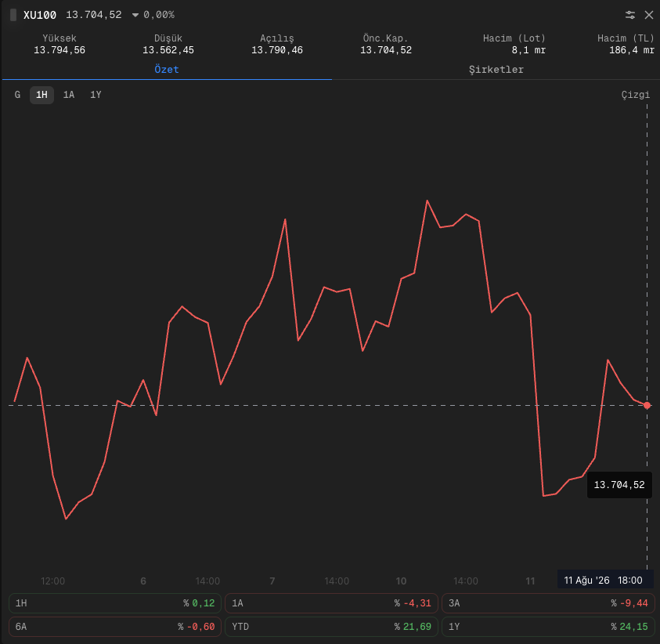Select the 1Y 24,15 performance box
Image resolution: width=660 pixels, height=644 pixels.
548,627
